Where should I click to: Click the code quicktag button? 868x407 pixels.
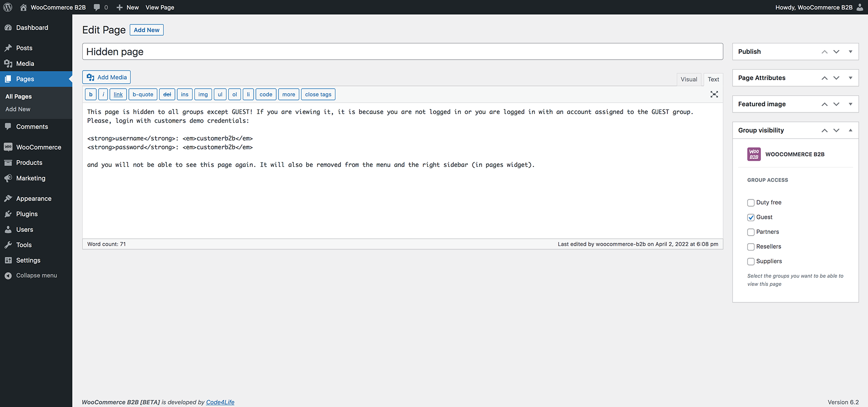pyautogui.click(x=266, y=95)
